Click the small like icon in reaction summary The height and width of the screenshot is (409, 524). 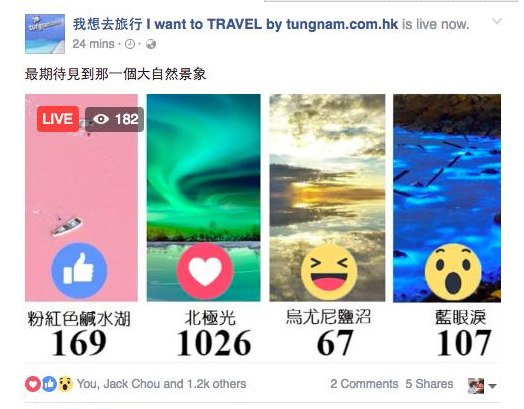49,384
